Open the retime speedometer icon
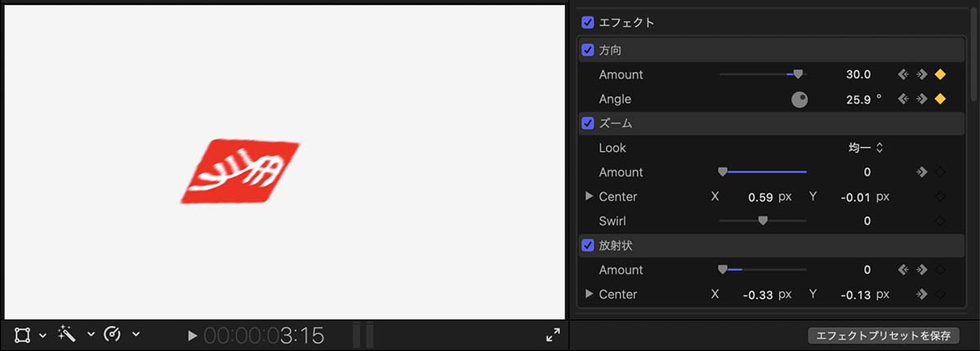The image size is (980, 351). 114,335
